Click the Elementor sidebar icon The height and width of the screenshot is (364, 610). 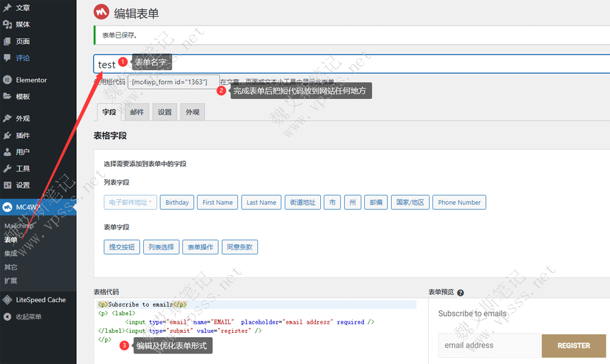pyautogui.click(x=7, y=80)
